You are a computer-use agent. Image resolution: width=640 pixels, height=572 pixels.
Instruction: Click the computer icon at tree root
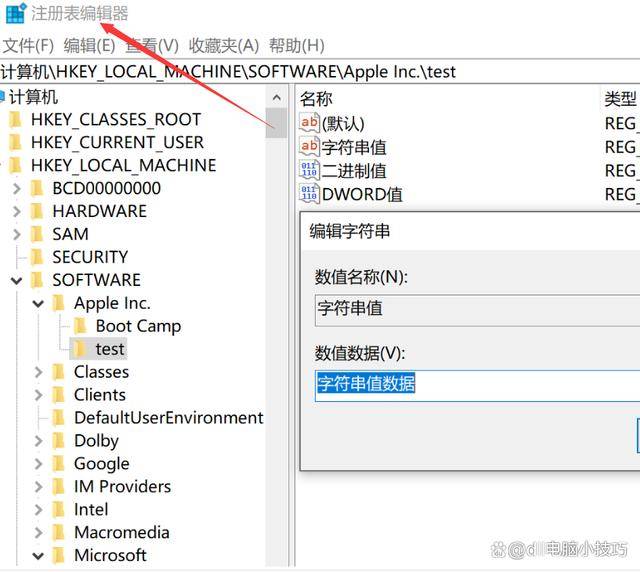(x=3, y=97)
